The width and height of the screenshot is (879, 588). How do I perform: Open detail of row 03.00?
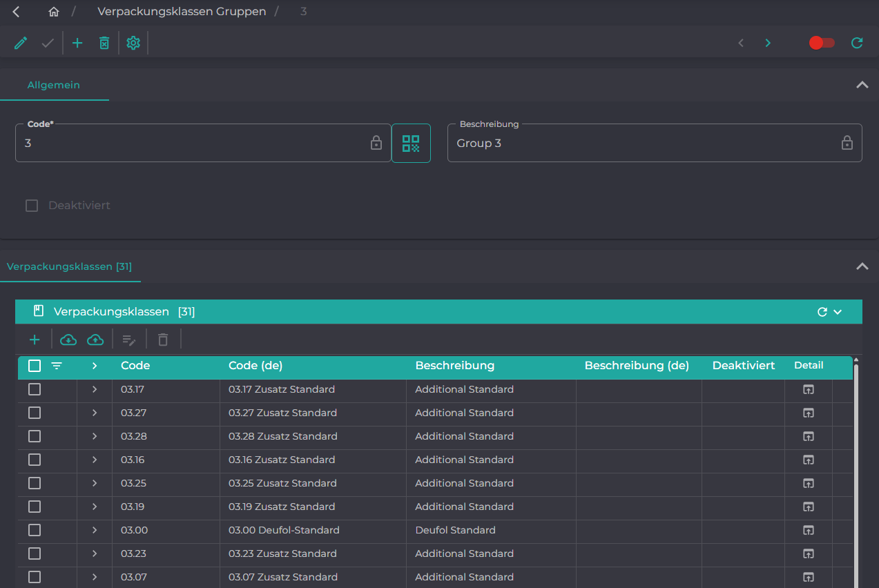(809, 530)
